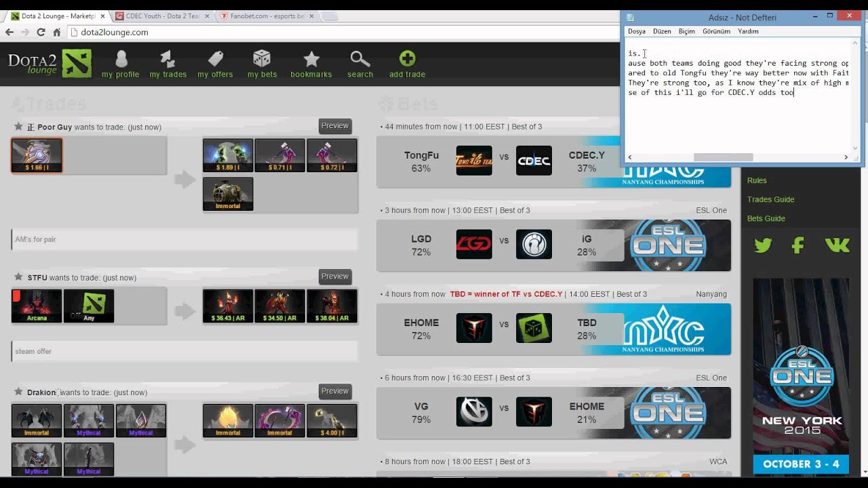Preview Poor Guy's trade
This screenshot has height=488, width=868.
coord(335,125)
